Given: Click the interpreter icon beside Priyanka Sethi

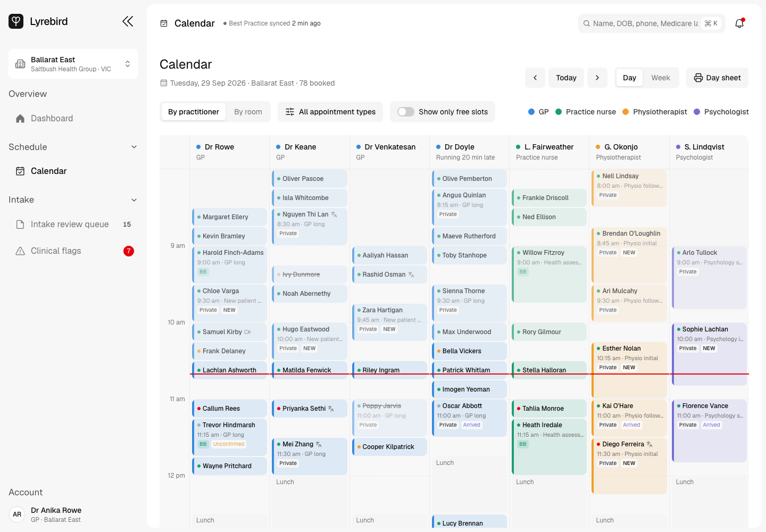Looking at the screenshot, I should 331,409.
